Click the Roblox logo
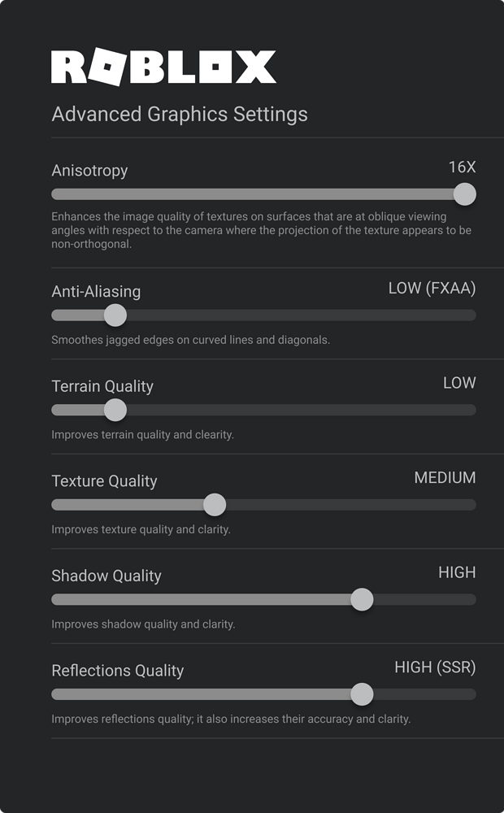The height and width of the screenshot is (813, 504). (163, 67)
